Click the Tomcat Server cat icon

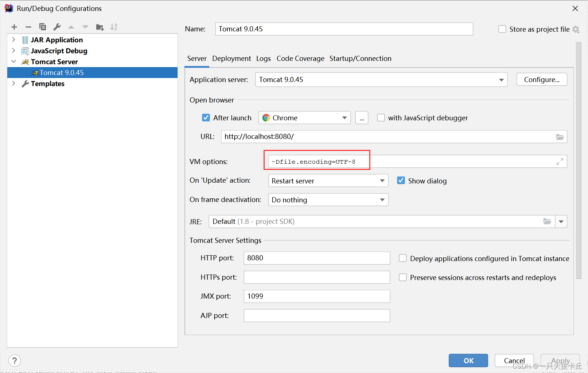pos(25,62)
